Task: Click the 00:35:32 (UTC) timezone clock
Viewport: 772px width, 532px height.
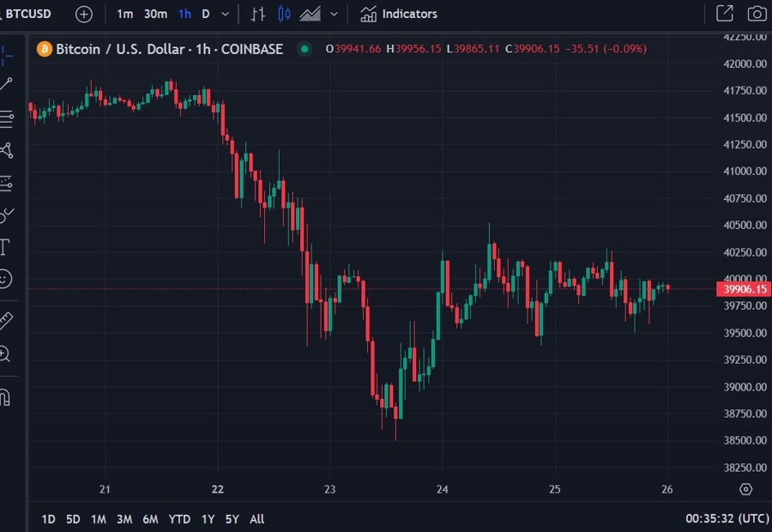Action: pyautogui.click(x=727, y=518)
